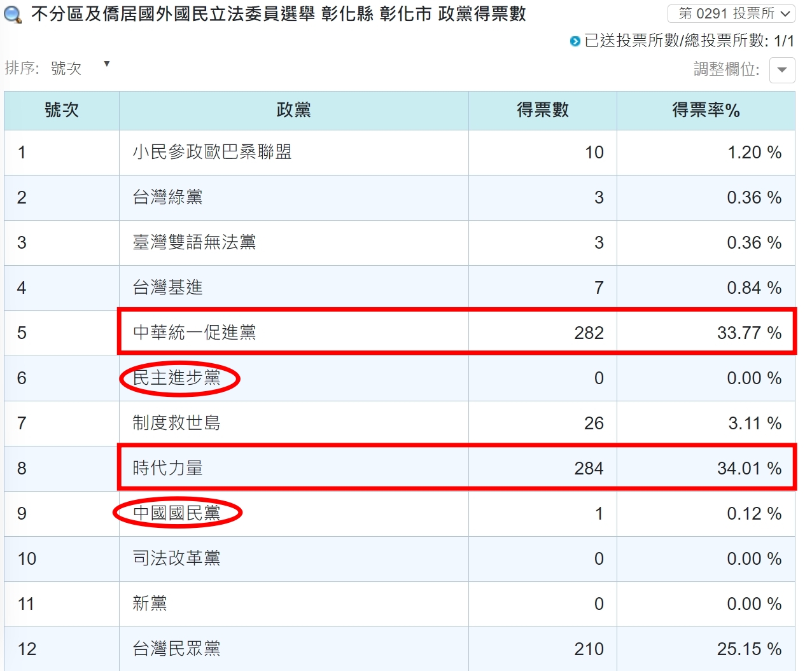Click the vote share 0.84 %
The width and height of the screenshot is (812, 671).
click(754, 287)
